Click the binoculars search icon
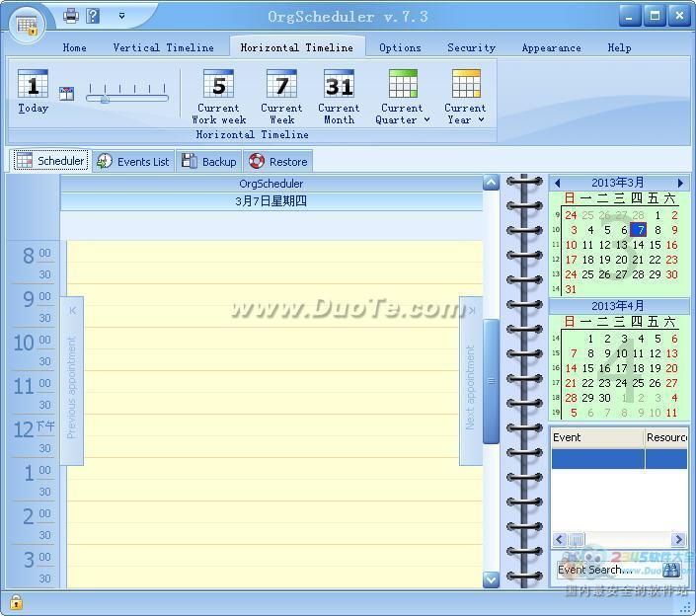The height and width of the screenshot is (616, 696). pyautogui.click(x=671, y=570)
